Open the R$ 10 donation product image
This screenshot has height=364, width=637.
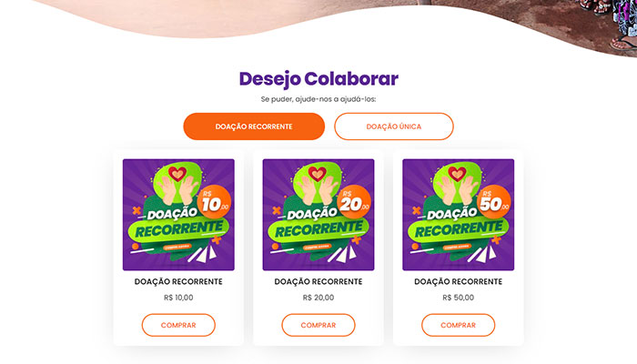tap(178, 215)
